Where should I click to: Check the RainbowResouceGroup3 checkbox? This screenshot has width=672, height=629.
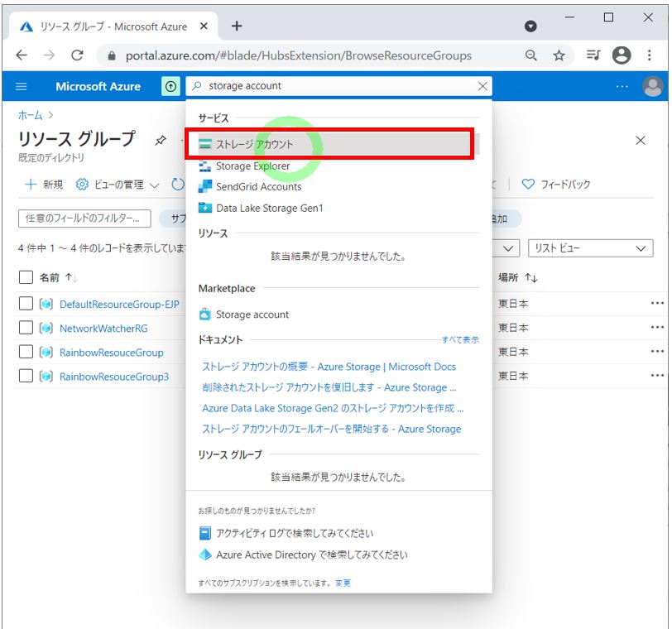click(26, 376)
